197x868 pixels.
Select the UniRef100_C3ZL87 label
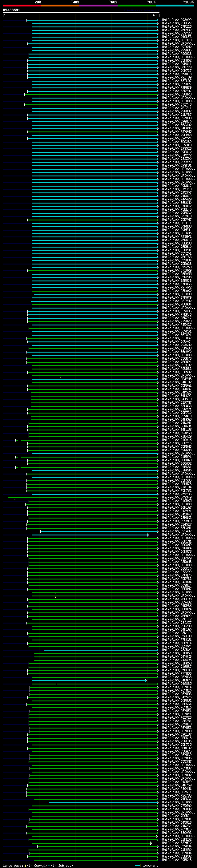[x=177, y=365]
